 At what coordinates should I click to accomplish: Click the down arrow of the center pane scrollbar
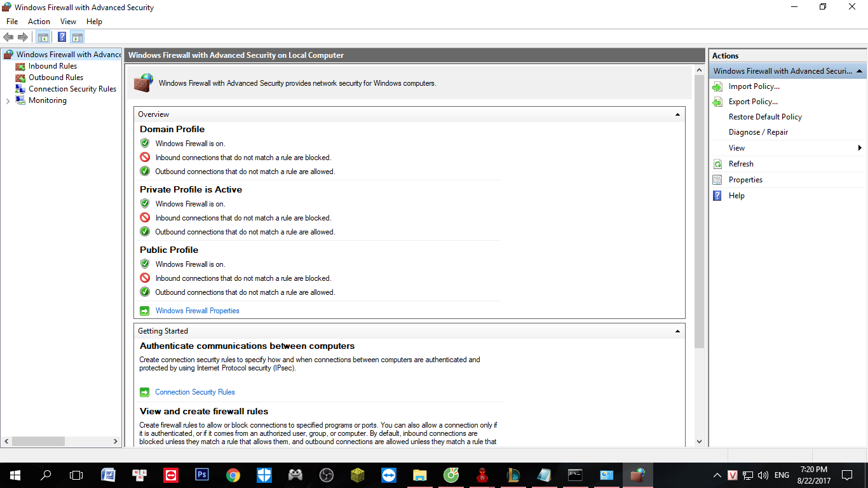(x=700, y=442)
